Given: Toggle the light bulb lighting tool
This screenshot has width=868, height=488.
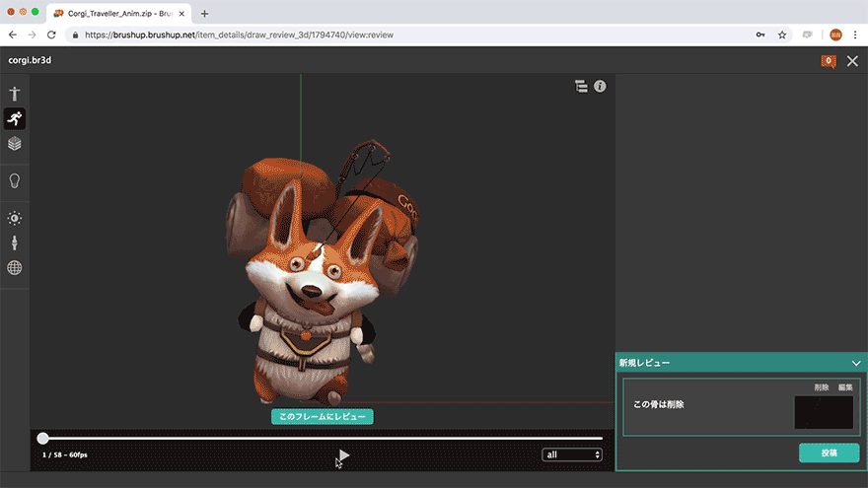Looking at the screenshot, I should pyautogui.click(x=15, y=181).
